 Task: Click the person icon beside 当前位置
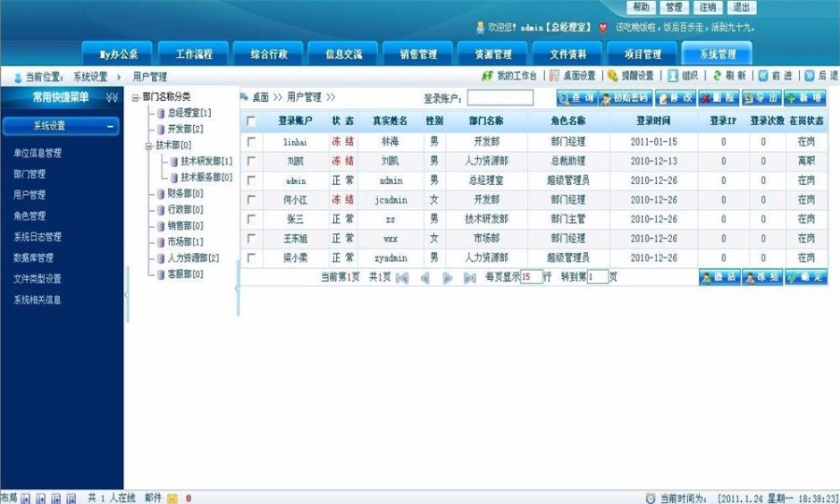click(x=18, y=77)
